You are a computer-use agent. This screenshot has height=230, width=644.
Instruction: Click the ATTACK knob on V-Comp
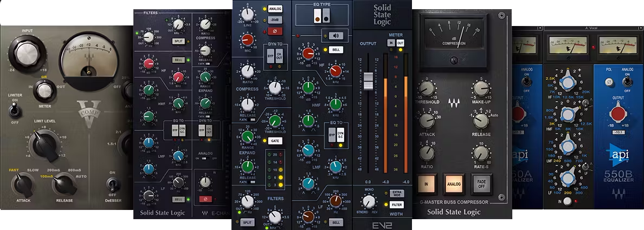[x=23, y=184]
